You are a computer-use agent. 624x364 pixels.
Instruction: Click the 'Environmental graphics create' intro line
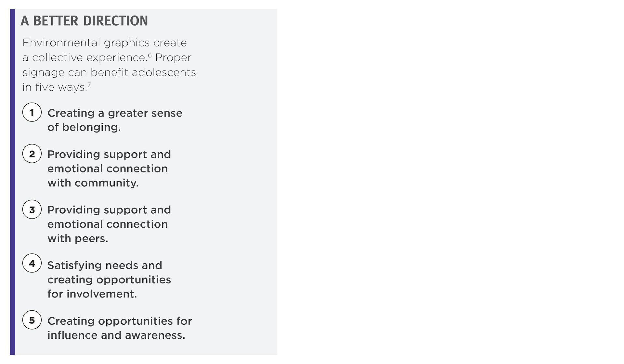pyautogui.click(x=105, y=43)
